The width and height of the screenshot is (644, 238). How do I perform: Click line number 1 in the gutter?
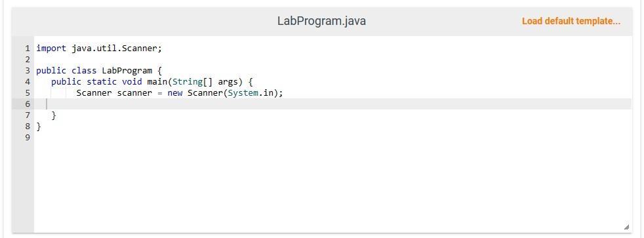pos(28,49)
